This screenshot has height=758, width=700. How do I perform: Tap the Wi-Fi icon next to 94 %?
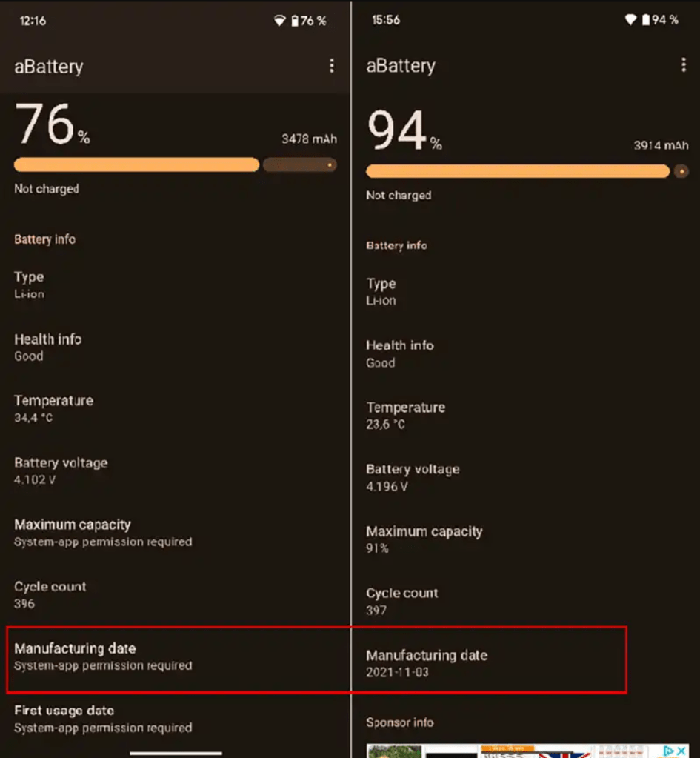(x=631, y=20)
